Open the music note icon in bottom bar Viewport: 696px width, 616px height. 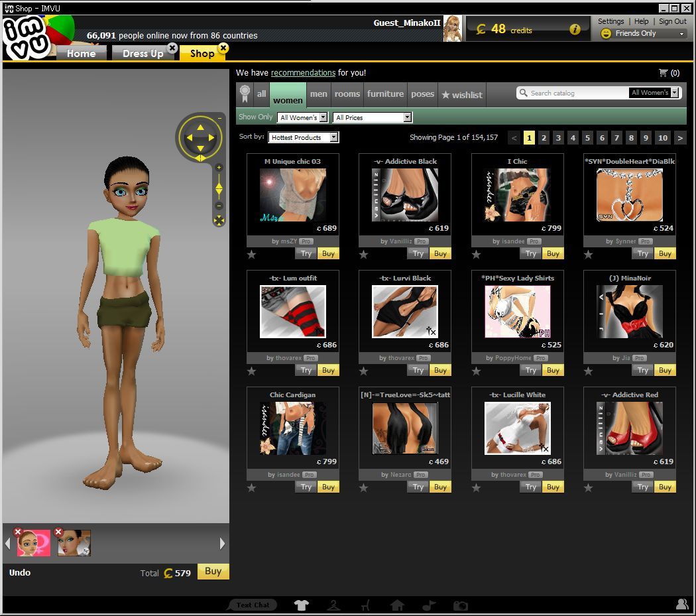pyautogui.click(x=429, y=605)
